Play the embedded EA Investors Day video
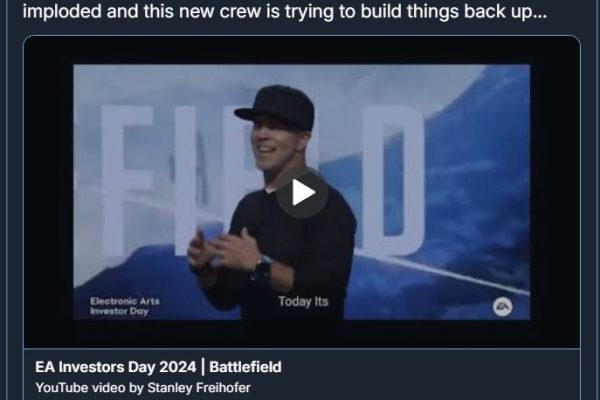This screenshot has width=600, height=400. 302,193
